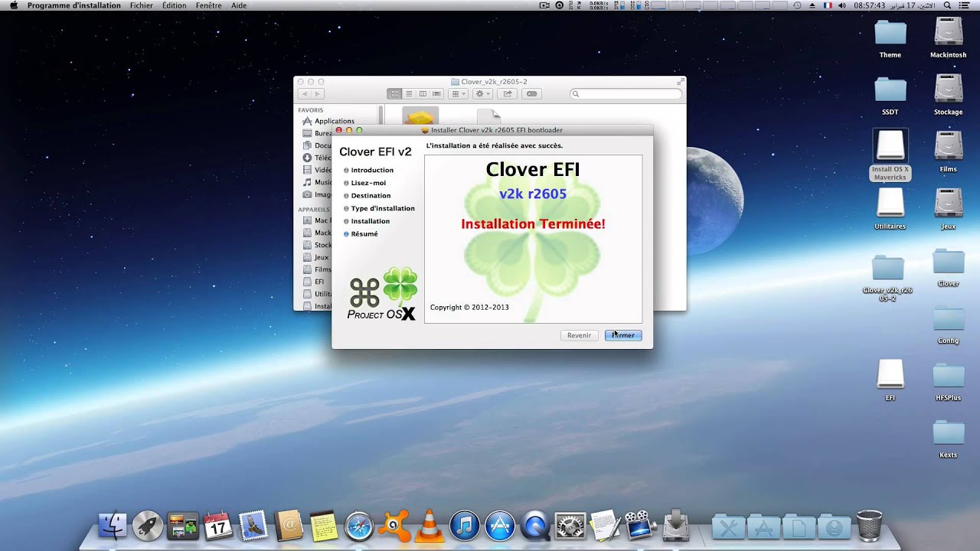Open the Trash in the Dock
The image size is (980, 551).
tap(869, 526)
